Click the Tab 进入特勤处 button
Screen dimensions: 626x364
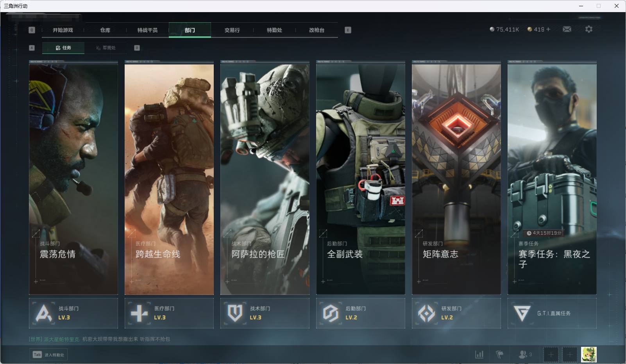tap(48, 355)
